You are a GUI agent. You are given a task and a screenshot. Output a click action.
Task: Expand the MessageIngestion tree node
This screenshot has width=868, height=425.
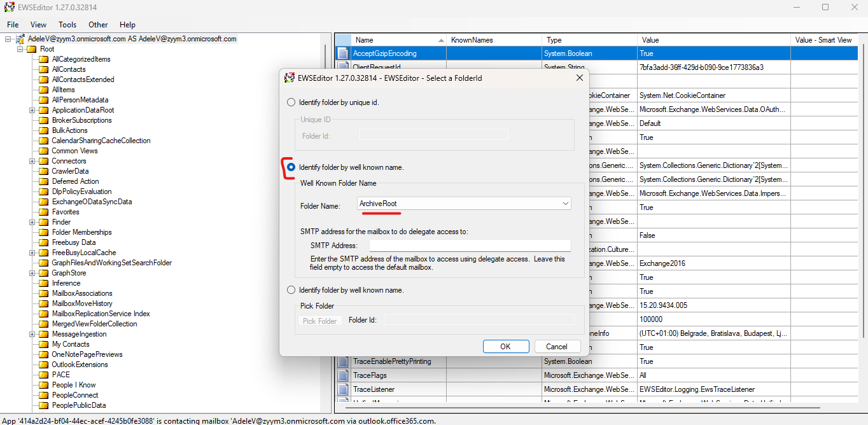pyautogui.click(x=32, y=334)
